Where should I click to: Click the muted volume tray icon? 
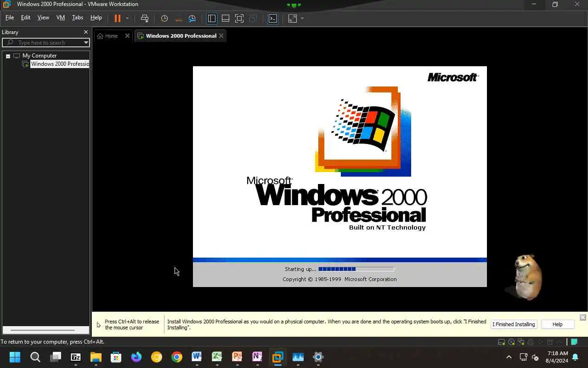coord(535,357)
